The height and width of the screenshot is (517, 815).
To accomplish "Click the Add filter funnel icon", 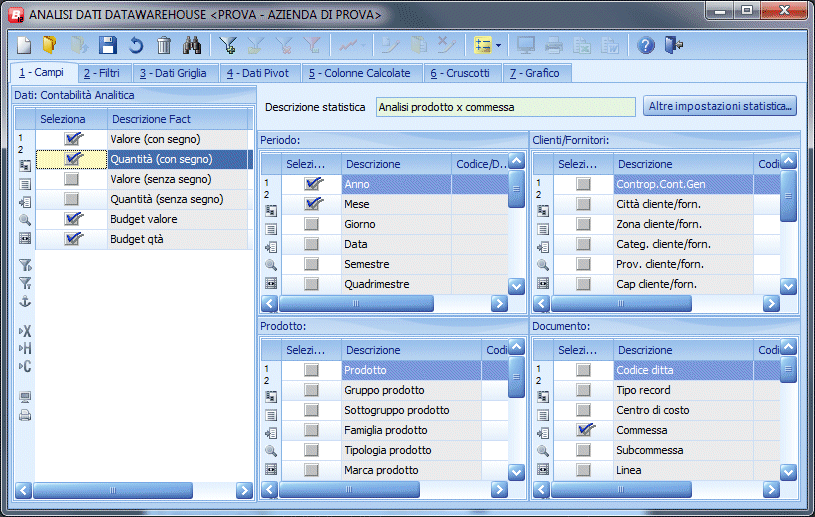I will 228,45.
